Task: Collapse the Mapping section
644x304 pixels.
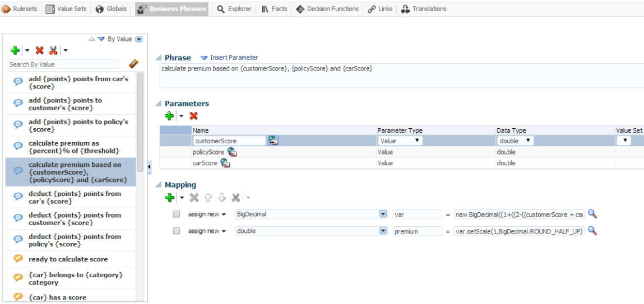Action: coord(159,185)
